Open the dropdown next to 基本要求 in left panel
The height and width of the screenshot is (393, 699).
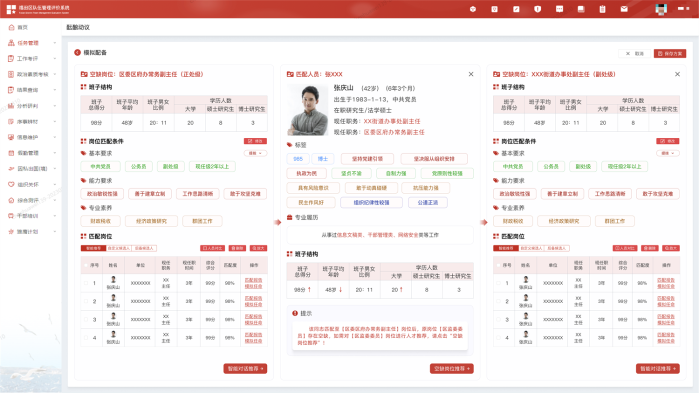pyautogui.click(x=255, y=153)
